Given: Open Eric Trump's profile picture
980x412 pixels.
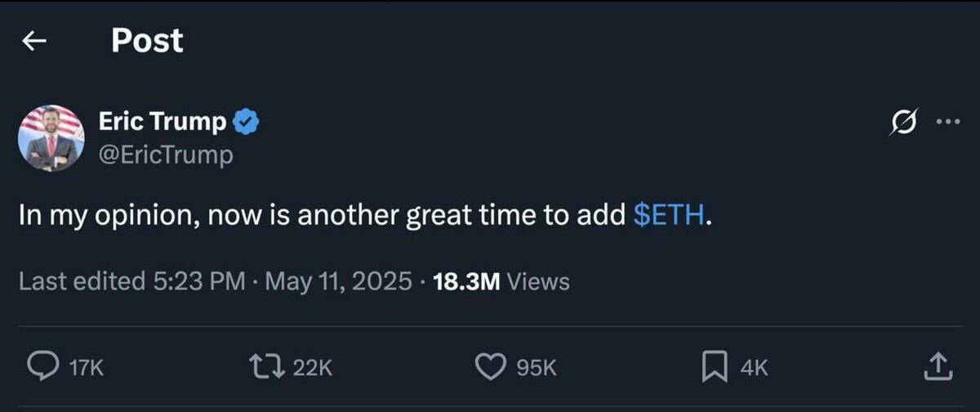Looking at the screenshot, I should point(51,137).
